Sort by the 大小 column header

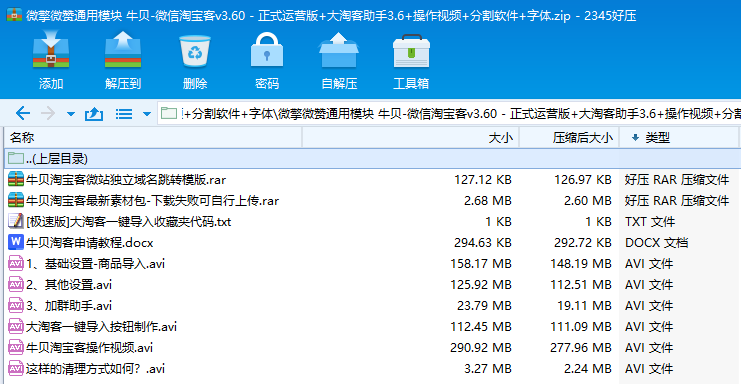[411, 137]
